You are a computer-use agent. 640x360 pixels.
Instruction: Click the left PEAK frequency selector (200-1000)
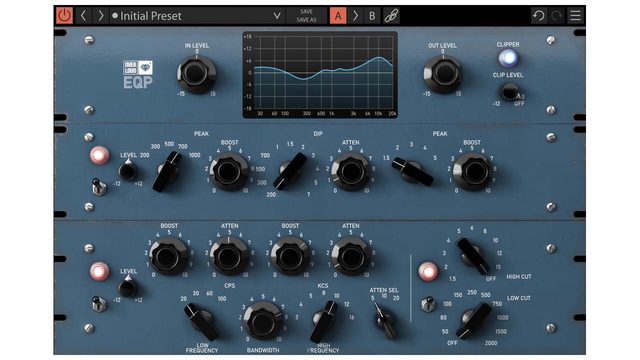pyautogui.click(x=168, y=171)
